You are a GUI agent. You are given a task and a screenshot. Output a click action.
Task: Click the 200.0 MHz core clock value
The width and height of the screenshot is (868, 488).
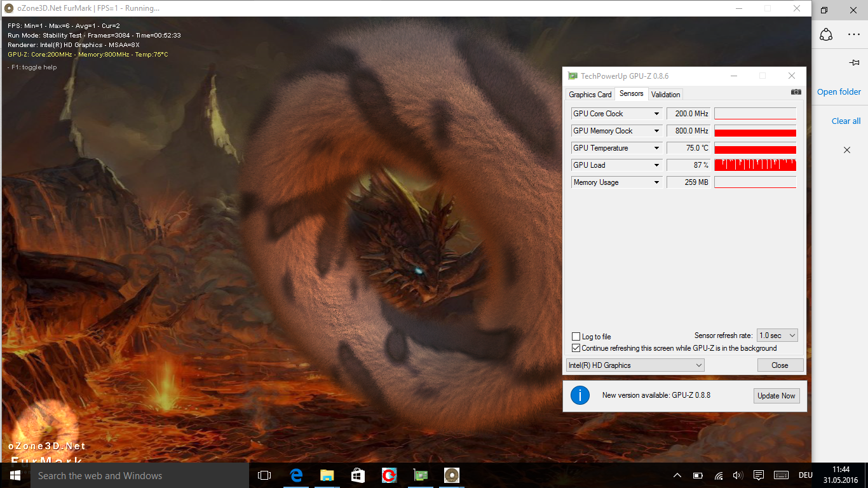coord(688,114)
